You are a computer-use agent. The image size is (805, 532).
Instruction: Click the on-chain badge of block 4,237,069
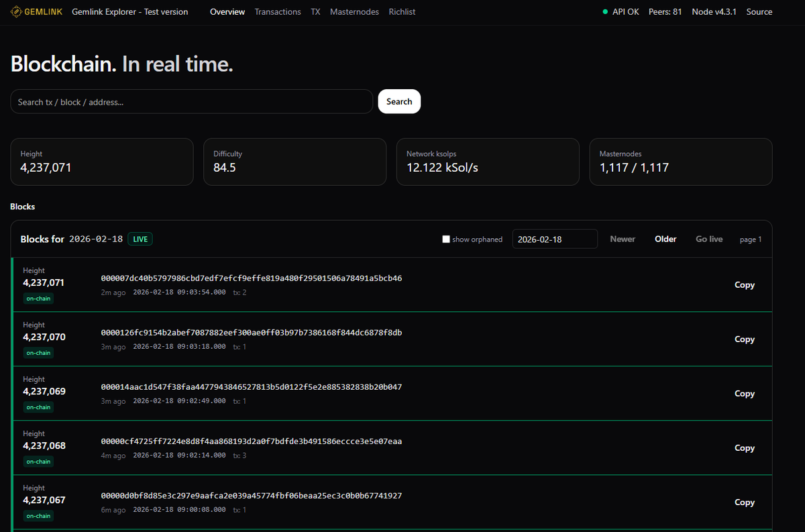[x=38, y=407]
